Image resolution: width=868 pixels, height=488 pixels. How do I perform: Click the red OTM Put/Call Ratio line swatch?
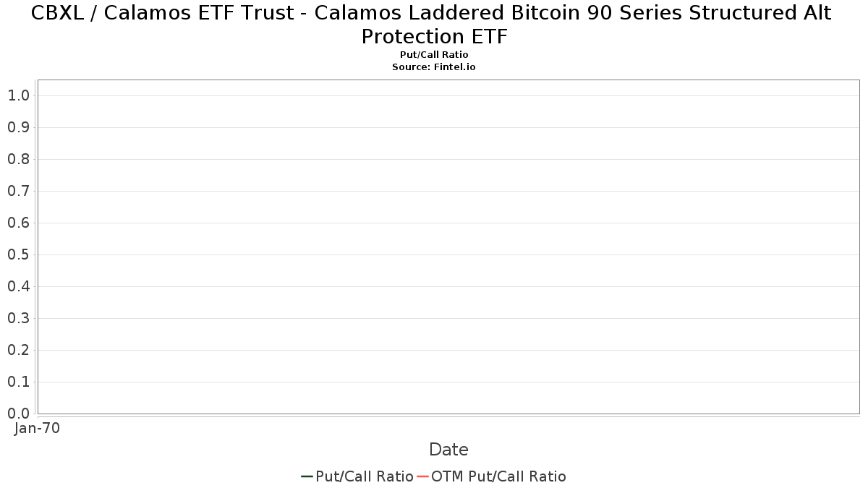[422, 476]
